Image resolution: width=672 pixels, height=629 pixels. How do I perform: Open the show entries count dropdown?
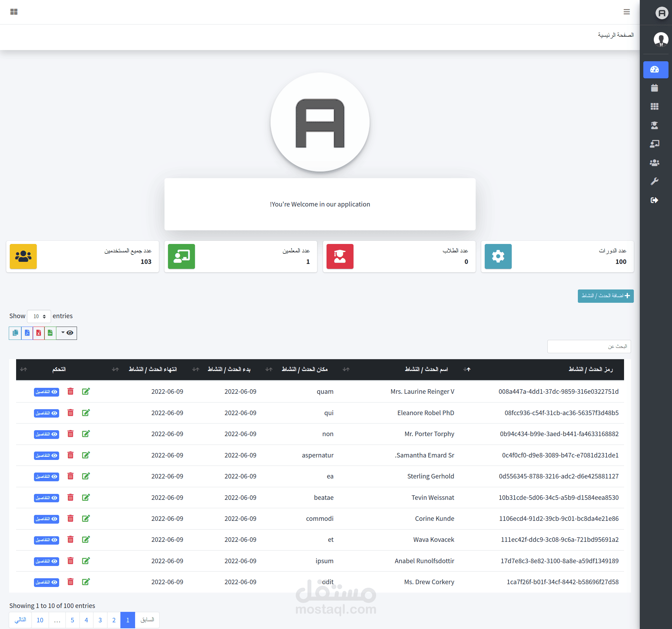39,316
